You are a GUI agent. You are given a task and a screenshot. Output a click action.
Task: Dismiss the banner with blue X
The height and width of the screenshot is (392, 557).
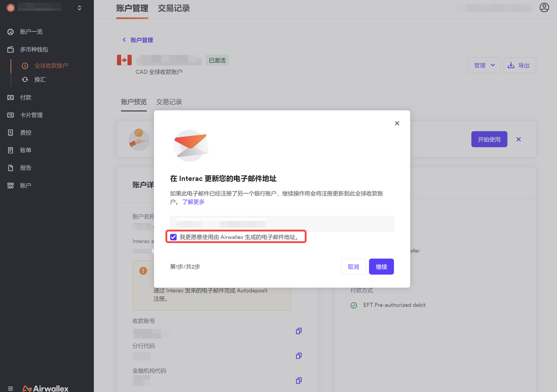(519, 139)
